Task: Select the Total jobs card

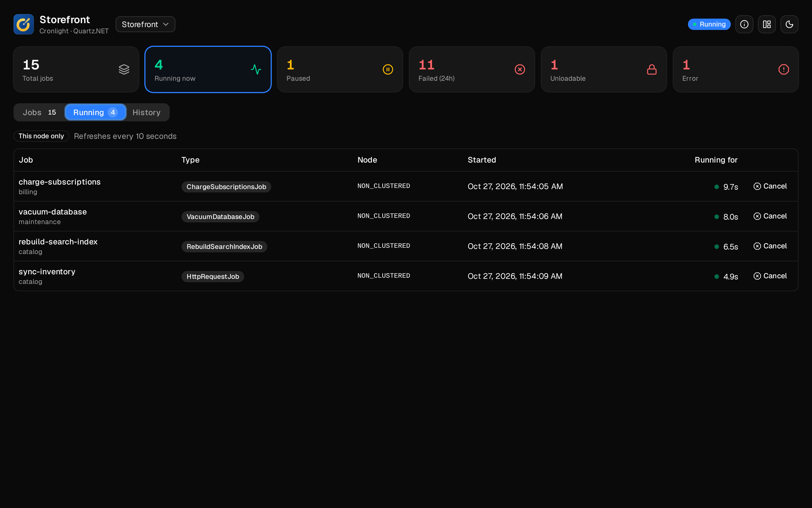Action: click(76, 69)
